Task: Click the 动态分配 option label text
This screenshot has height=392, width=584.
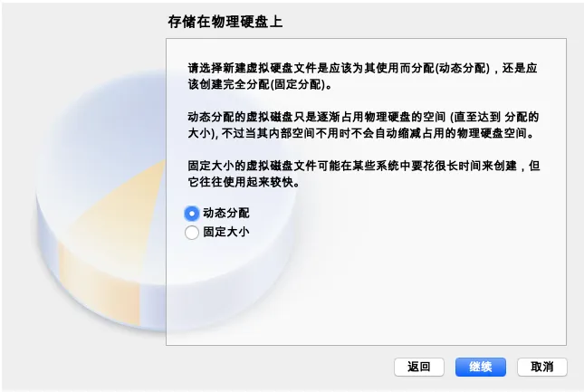Action: [x=226, y=214]
